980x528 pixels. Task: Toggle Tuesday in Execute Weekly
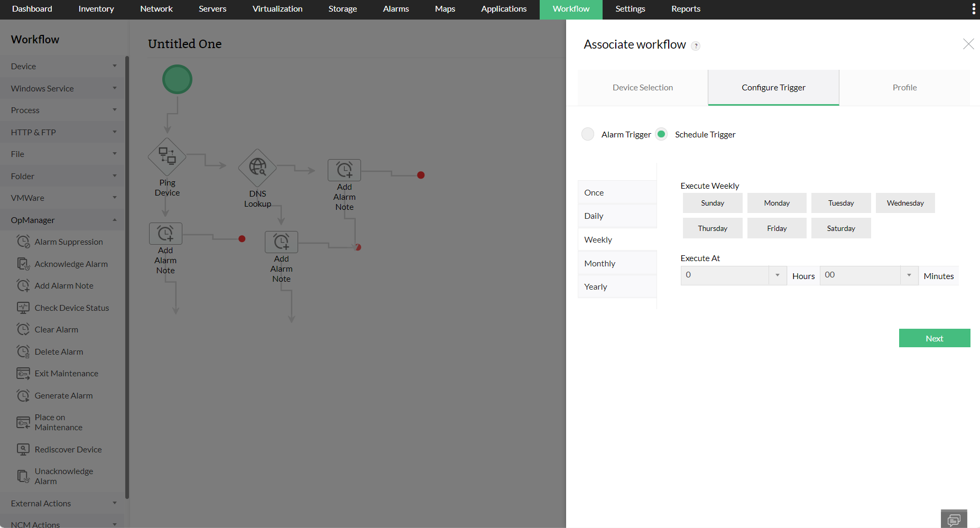tap(841, 203)
